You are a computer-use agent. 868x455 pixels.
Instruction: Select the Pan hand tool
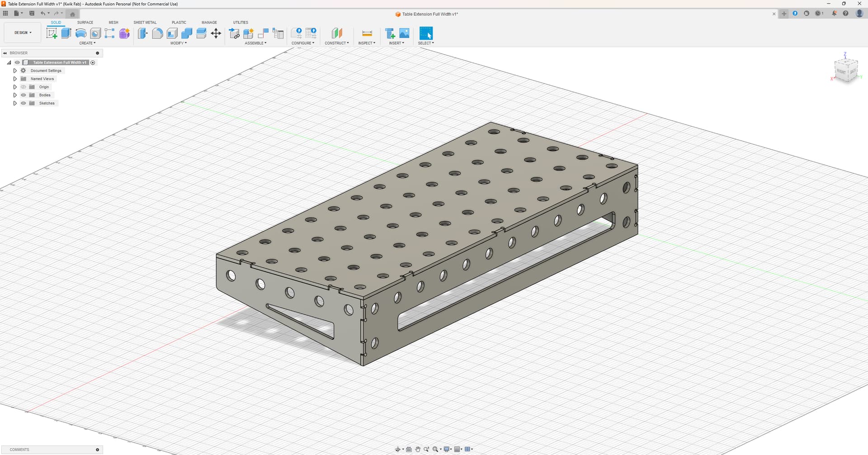pyautogui.click(x=418, y=449)
